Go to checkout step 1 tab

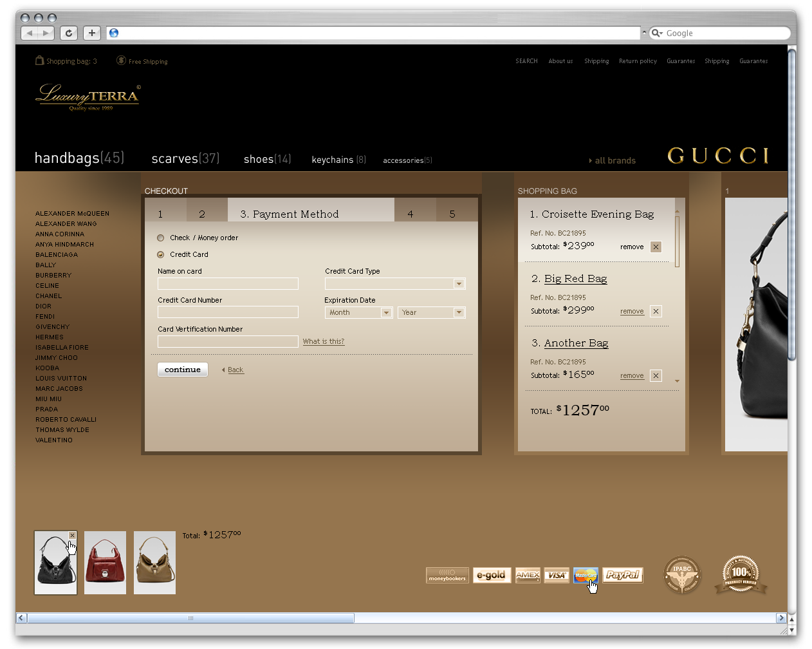tap(165, 210)
